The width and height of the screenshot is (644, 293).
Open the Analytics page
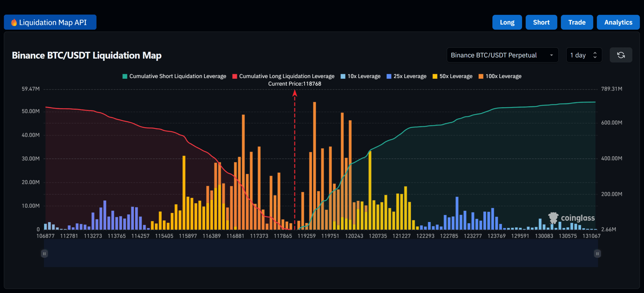pyautogui.click(x=618, y=22)
